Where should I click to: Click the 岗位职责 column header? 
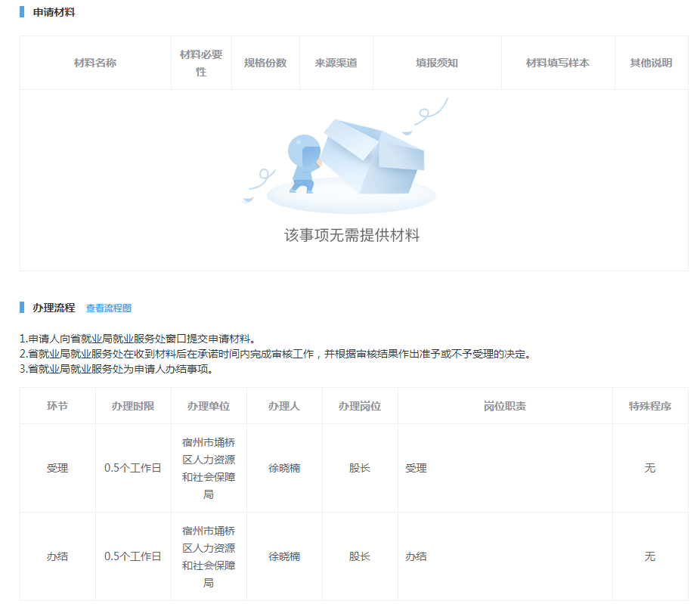(505, 406)
